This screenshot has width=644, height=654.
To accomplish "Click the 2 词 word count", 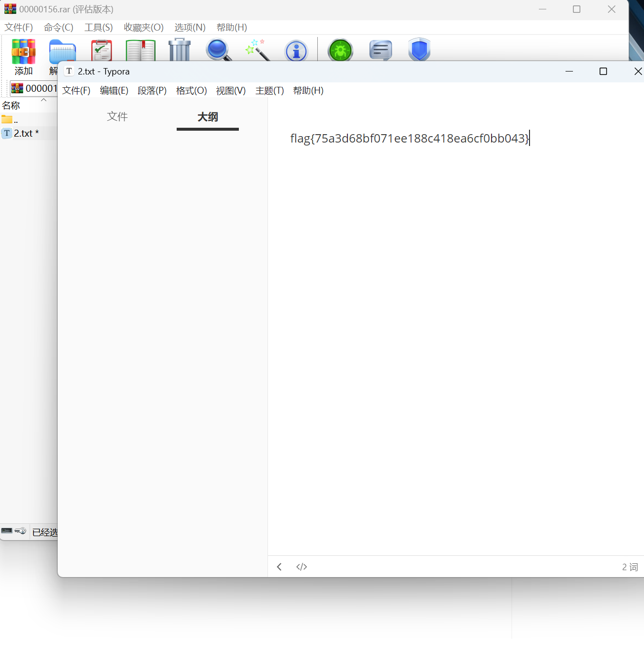I will [x=630, y=567].
